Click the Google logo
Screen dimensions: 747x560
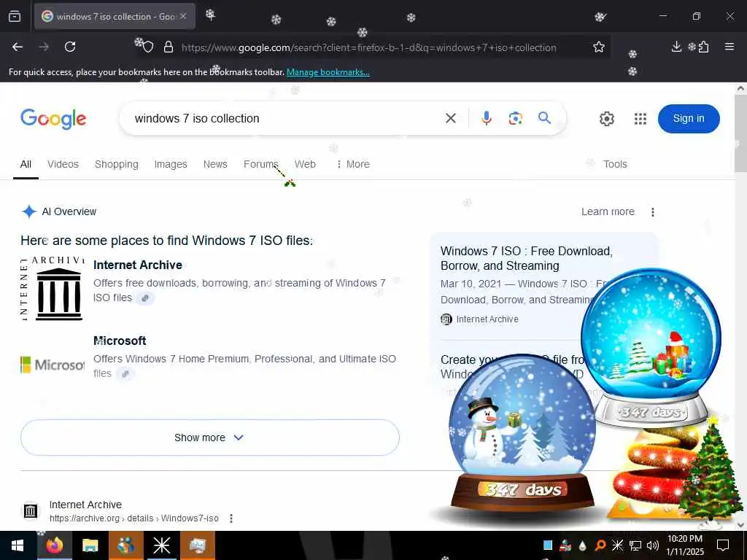(x=53, y=119)
